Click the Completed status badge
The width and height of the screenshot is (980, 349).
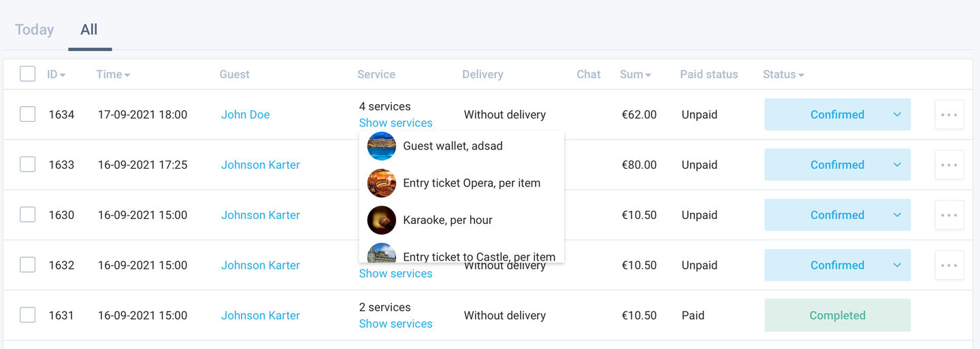(837, 315)
